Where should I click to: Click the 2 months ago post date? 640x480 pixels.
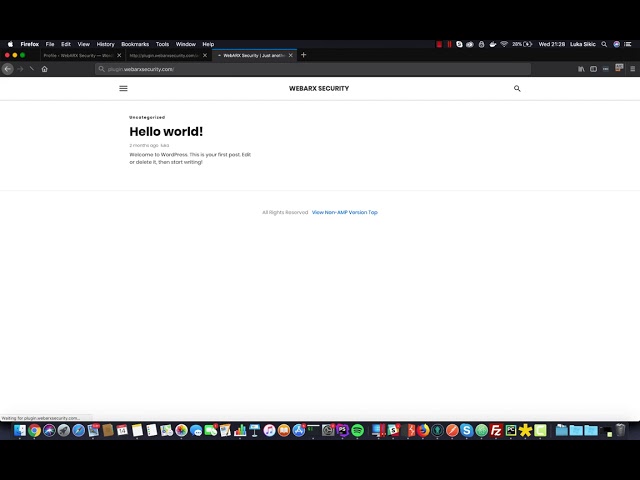click(144, 145)
